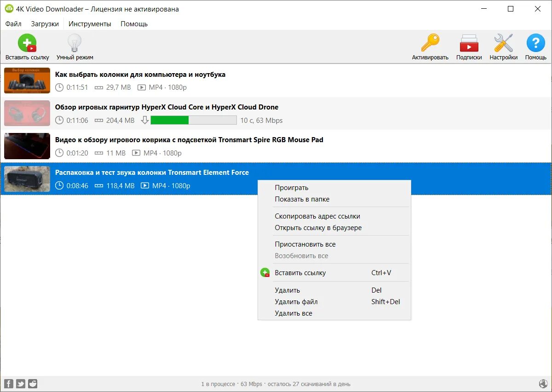The height and width of the screenshot is (392, 552).
Task: Open the Файл menu
Action: (13, 24)
